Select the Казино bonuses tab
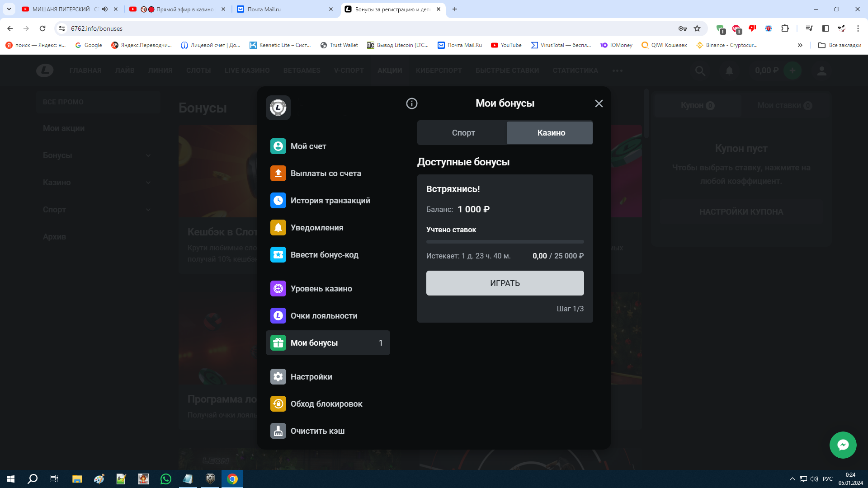 pos(551,133)
